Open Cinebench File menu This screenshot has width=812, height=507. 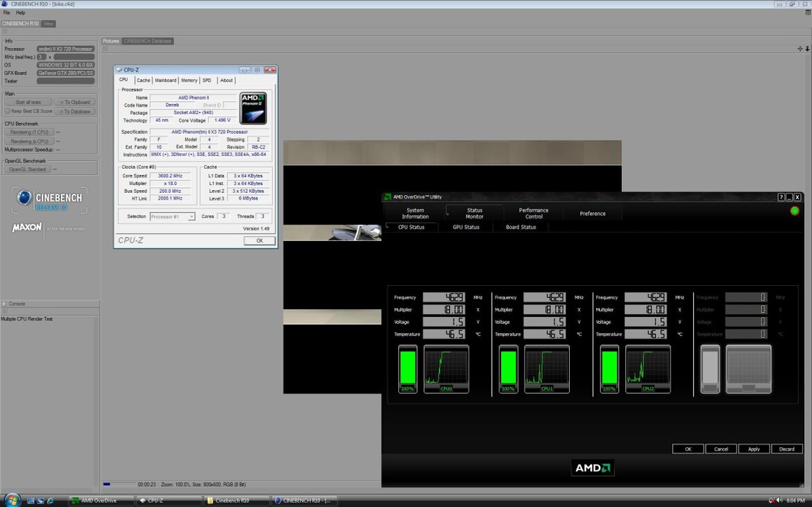(x=7, y=12)
